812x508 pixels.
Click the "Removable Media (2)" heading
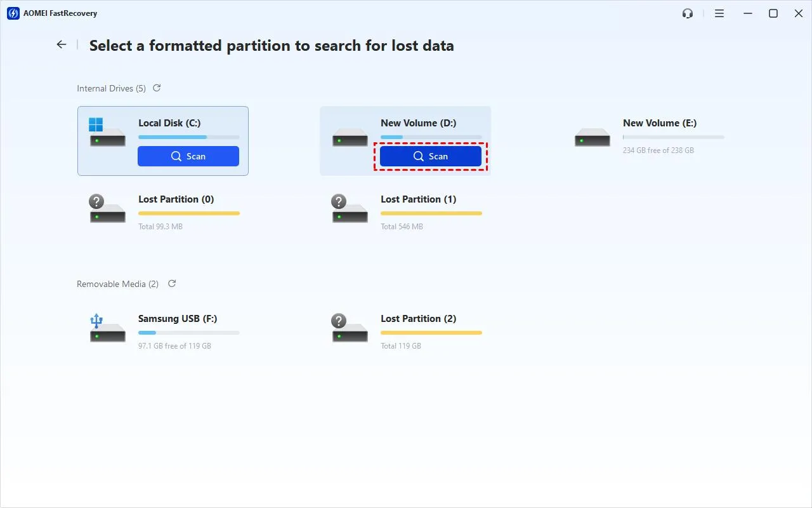(x=117, y=284)
